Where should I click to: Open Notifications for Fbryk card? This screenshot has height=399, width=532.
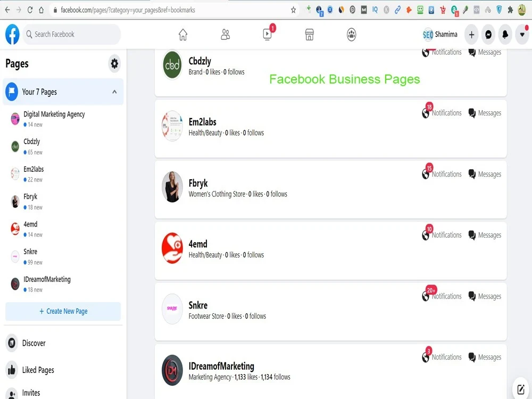point(442,174)
